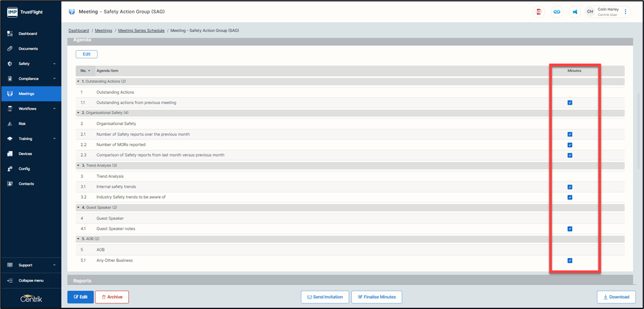644x309 pixels.
Task: Open Dashboard from the sidebar
Action: tap(28, 34)
